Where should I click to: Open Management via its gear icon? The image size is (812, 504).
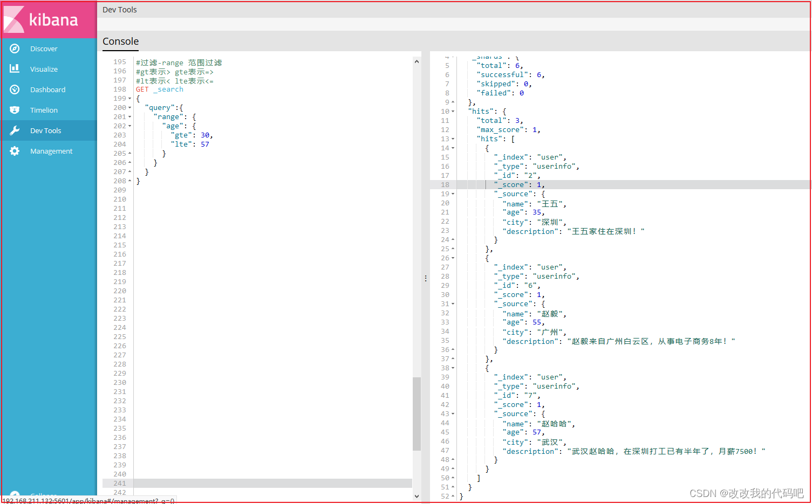(x=15, y=151)
